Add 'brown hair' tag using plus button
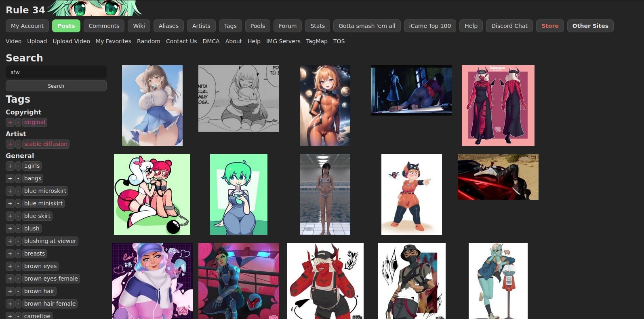Screen dimensions: 644x319 pyautogui.click(x=10, y=291)
